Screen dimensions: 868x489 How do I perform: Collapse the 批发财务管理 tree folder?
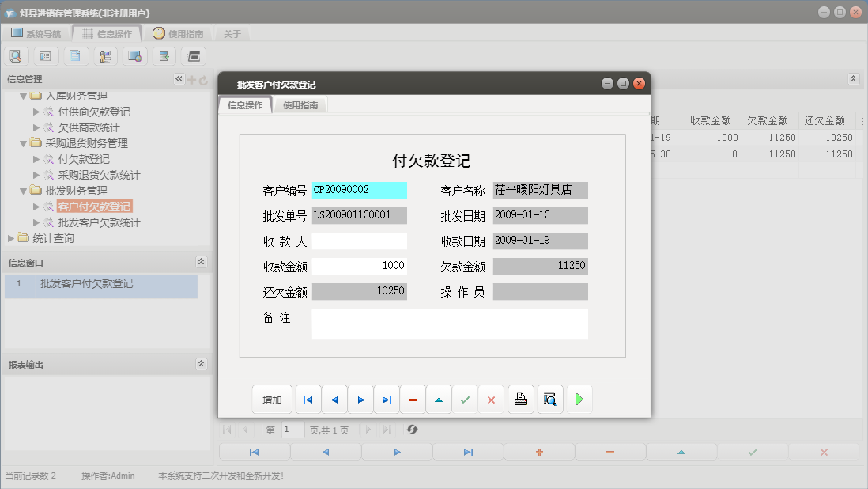click(x=24, y=190)
